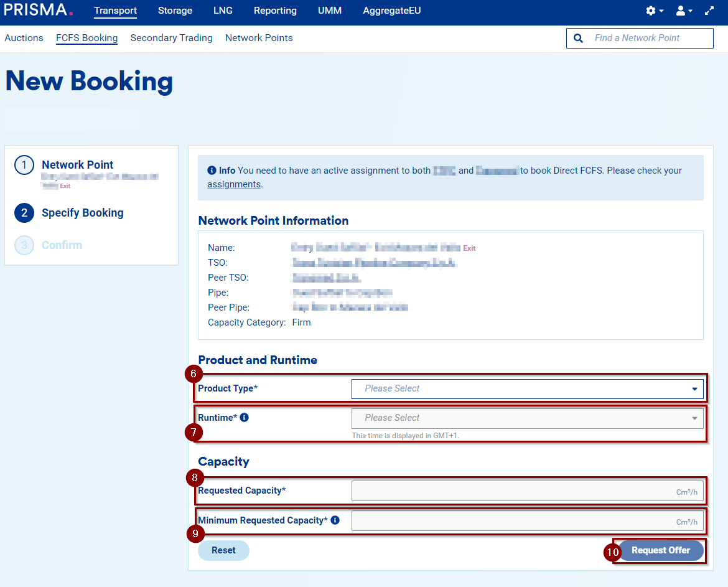Open the Reporting menu
Image resolution: width=728 pixels, height=587 pixels.
275,11
